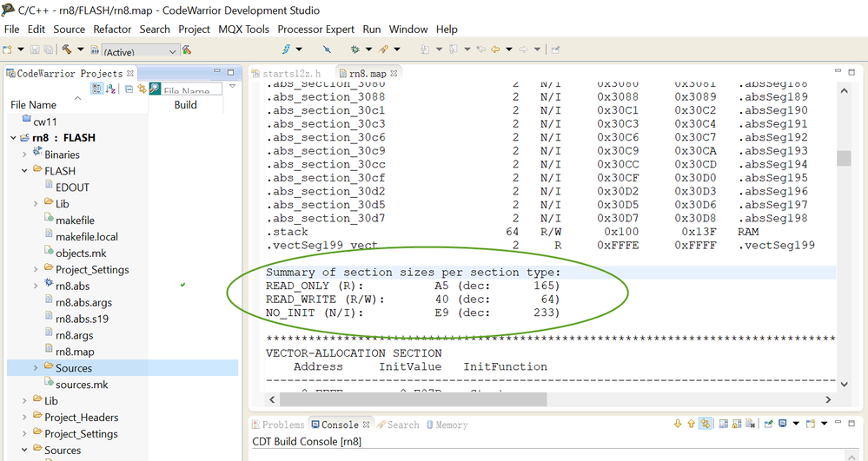Screen dimensions: 868x461
Task: Click the editor vertical scrollbar thumb
Action: coord(844,158)
